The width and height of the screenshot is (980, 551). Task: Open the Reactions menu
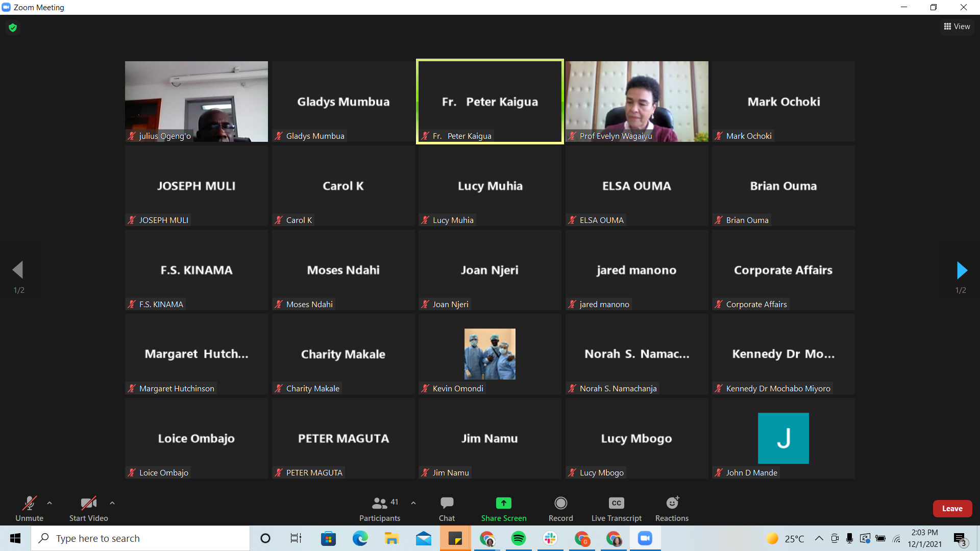click(672, 503)
